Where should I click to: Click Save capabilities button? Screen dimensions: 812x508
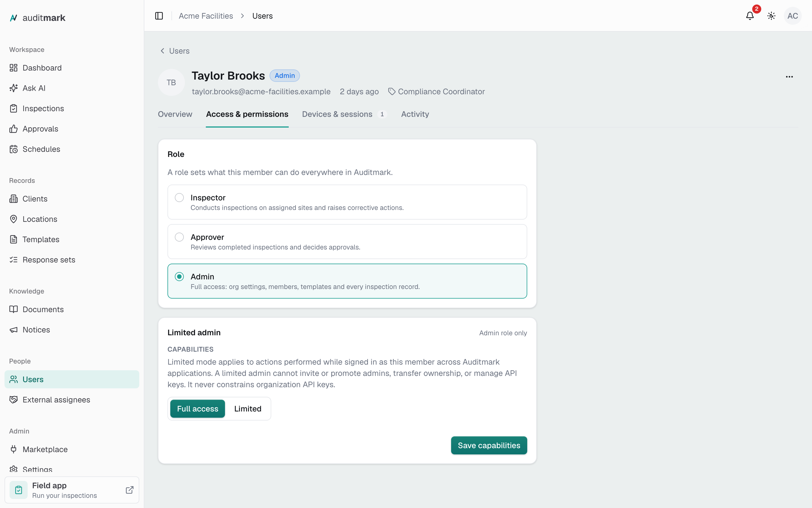click(489, 446)
